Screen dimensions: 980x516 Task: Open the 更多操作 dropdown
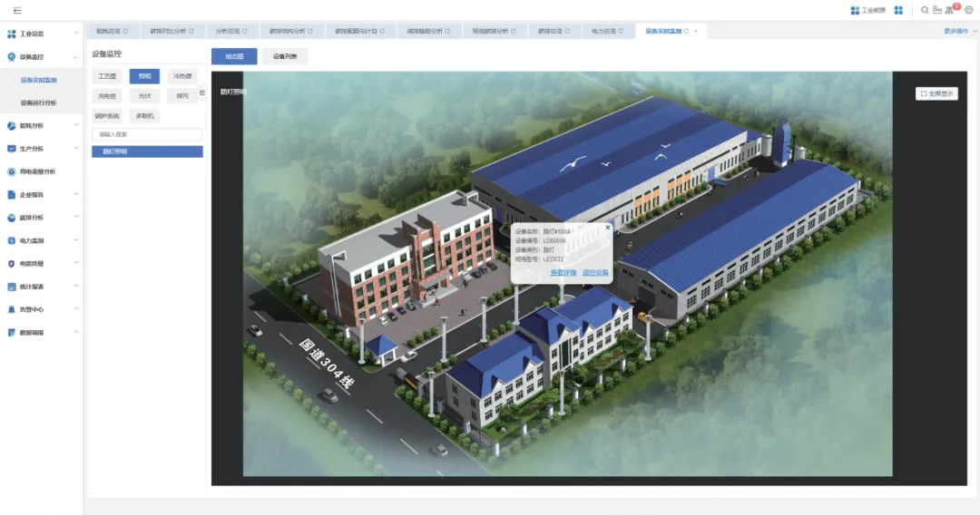point(959,31)
